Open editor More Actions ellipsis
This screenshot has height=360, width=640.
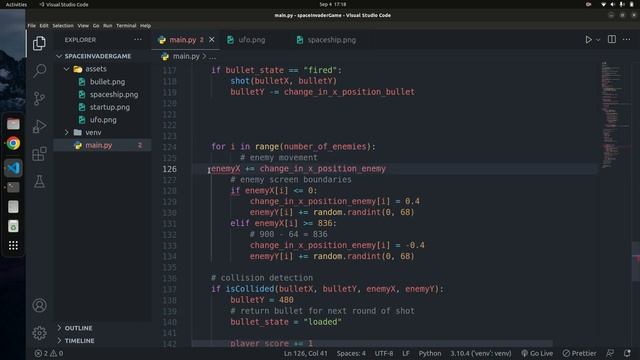click(627, 40)
